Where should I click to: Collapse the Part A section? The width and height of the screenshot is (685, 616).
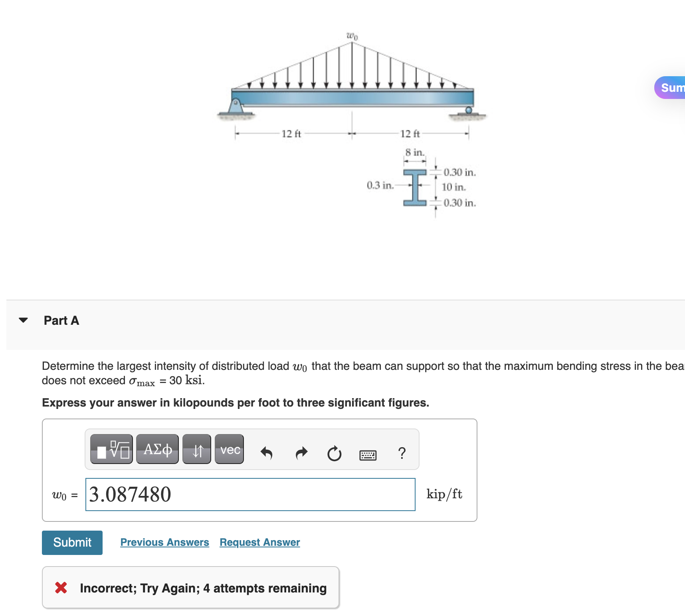click(23, 320)
